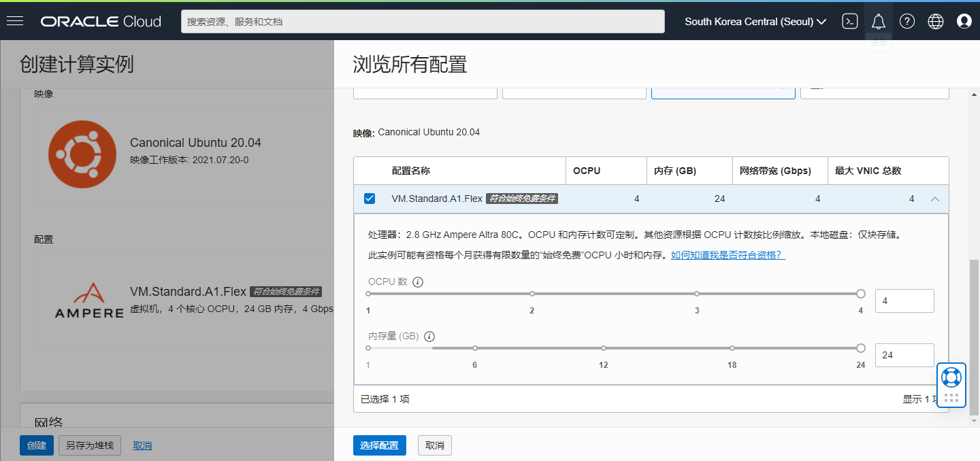Open the hamburger navigation menu

(x=15, y=21)
